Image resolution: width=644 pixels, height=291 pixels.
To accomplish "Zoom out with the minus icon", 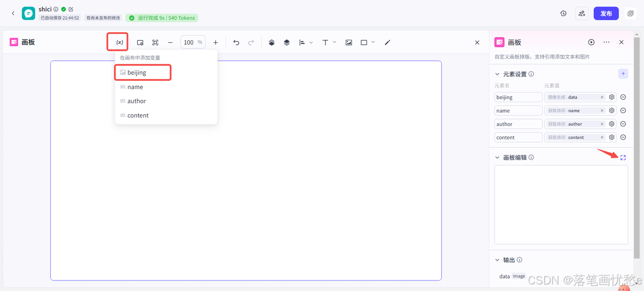I will (170, 43).
